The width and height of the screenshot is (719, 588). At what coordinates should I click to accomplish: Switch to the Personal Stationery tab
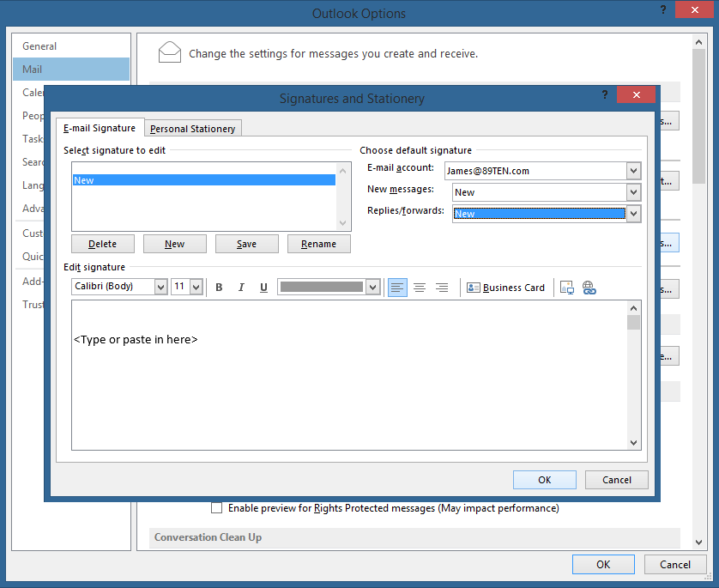coord(192,129)
